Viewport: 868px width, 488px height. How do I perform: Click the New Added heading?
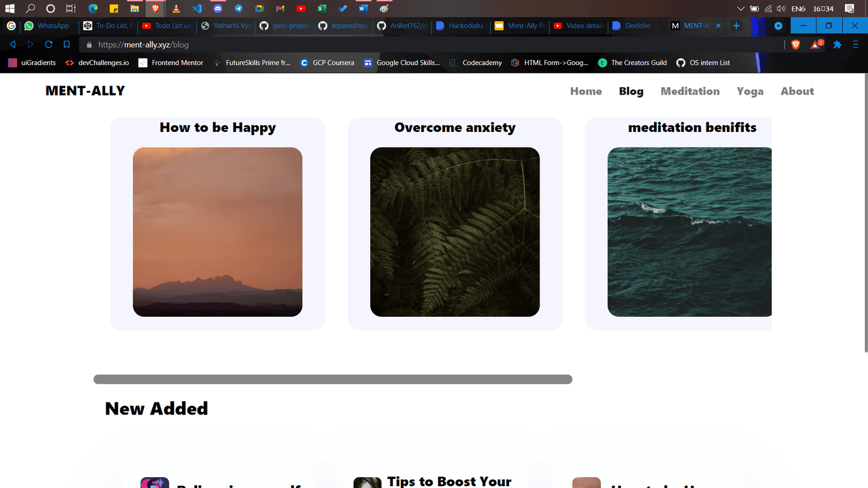click(156, 408)
